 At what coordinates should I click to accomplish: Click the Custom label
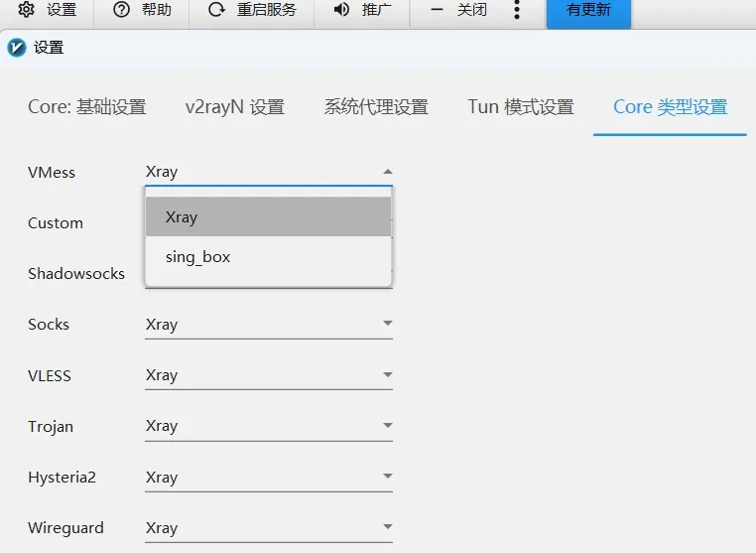56,223
